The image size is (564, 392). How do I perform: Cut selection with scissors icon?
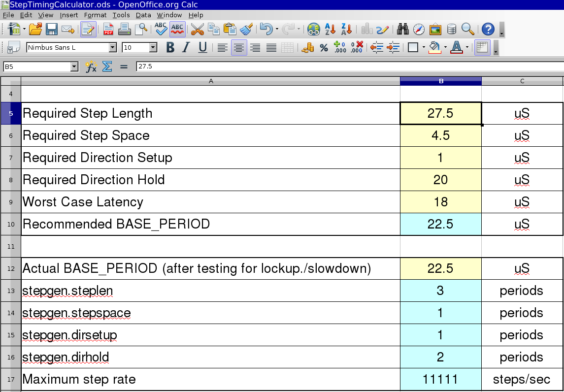coord(197,29)
